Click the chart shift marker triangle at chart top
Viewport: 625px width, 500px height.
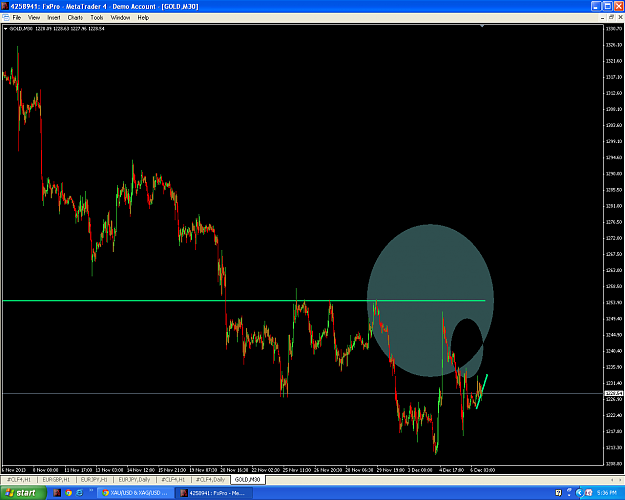(482, 26)
